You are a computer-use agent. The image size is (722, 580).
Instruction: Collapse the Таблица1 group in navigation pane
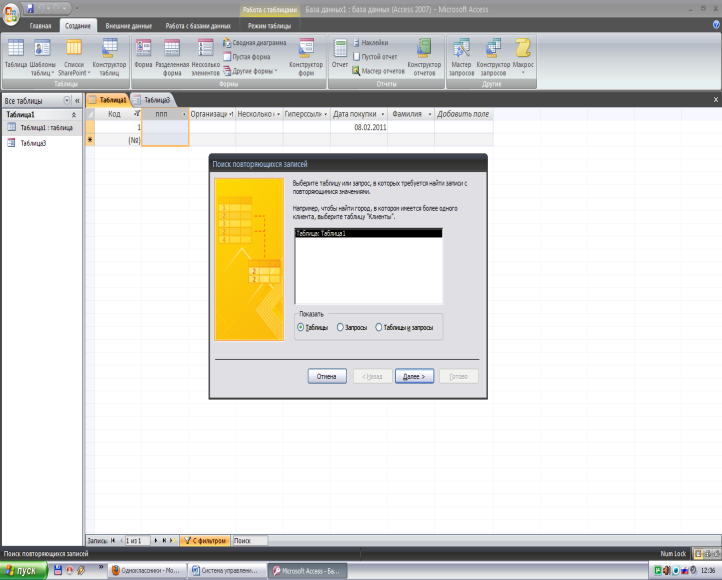click(x=74, y=115)
